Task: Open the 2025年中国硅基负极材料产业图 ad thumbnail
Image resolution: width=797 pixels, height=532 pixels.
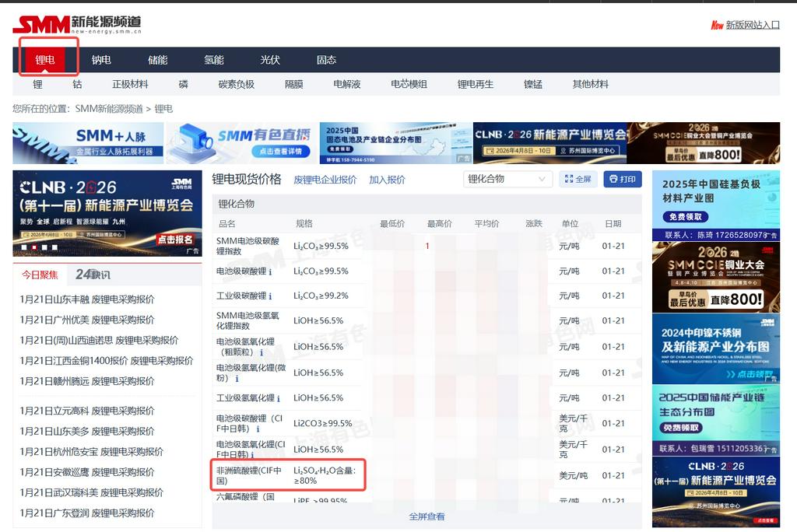Action: pyautogui.click(x=715, y=200)
